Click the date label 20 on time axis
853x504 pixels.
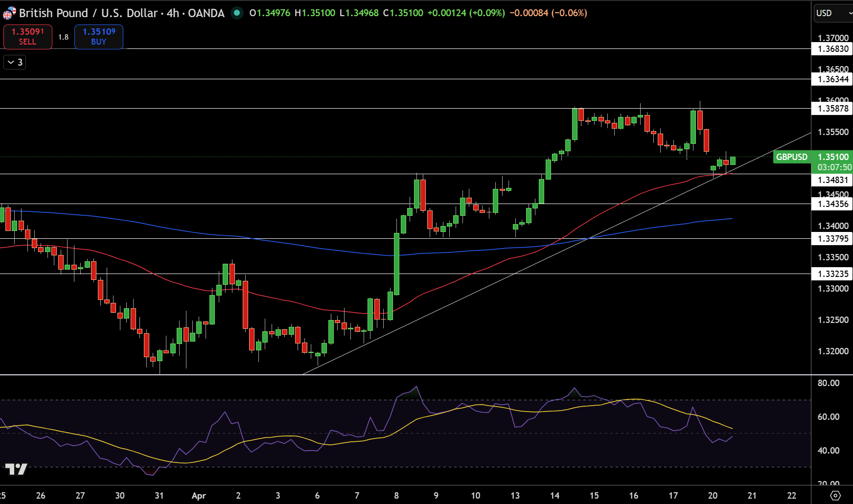[x=713, y=496]
